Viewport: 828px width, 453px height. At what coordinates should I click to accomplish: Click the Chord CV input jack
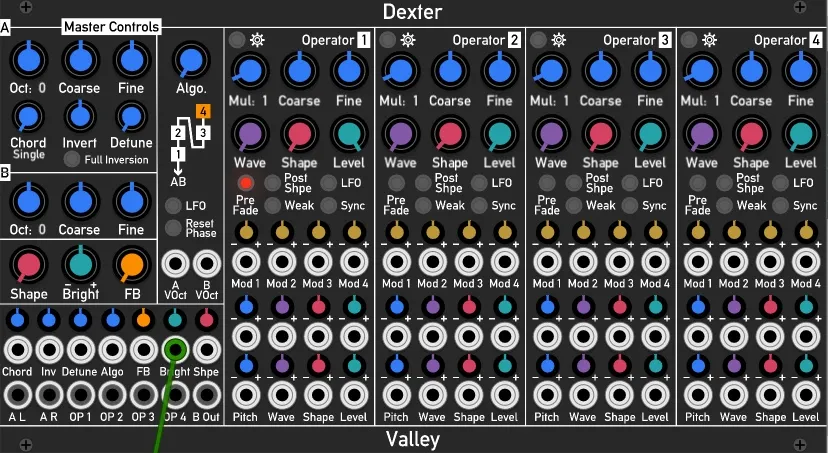18,350
